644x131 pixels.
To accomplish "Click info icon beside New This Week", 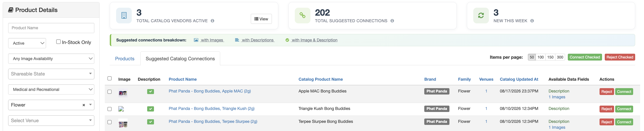I will 532,21.
